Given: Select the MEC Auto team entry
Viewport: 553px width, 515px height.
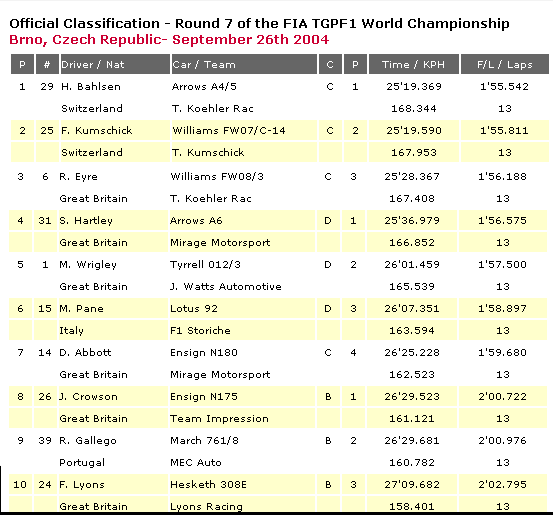Looking at the screenshot, I should pyautogui.click(x=196, y=462).
